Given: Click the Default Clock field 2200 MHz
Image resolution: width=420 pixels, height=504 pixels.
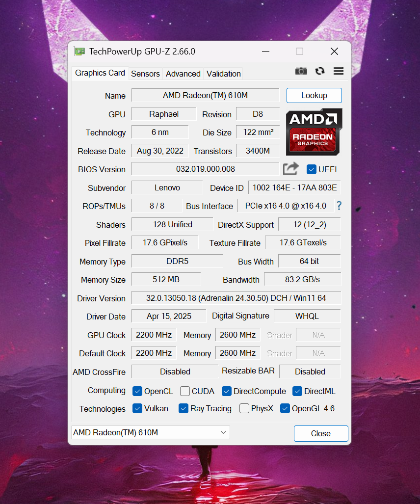Looking at the screenshot, I should [x=154, y=353].
